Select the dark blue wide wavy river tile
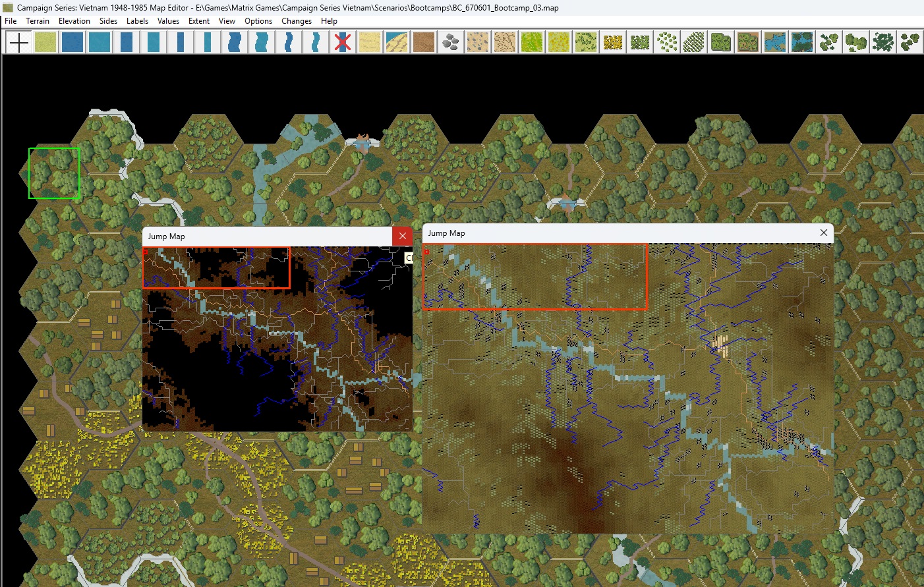Image resolution: width=924 pixels, height=587 pixels. click(x=235, y=42)
